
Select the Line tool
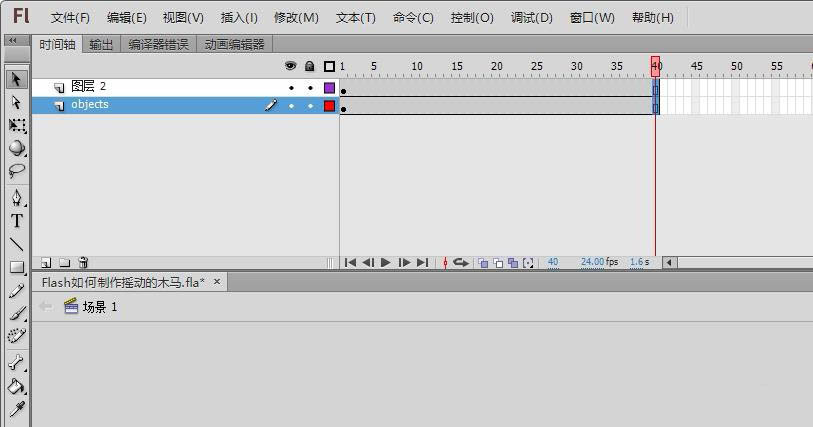point(17,244)
